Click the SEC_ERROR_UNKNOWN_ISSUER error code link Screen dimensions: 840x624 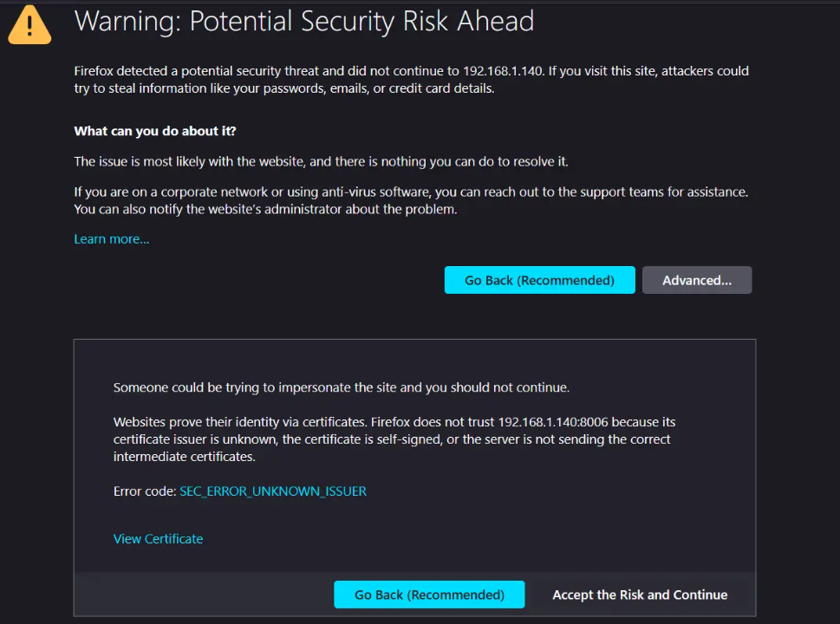[x=273, y=491]
